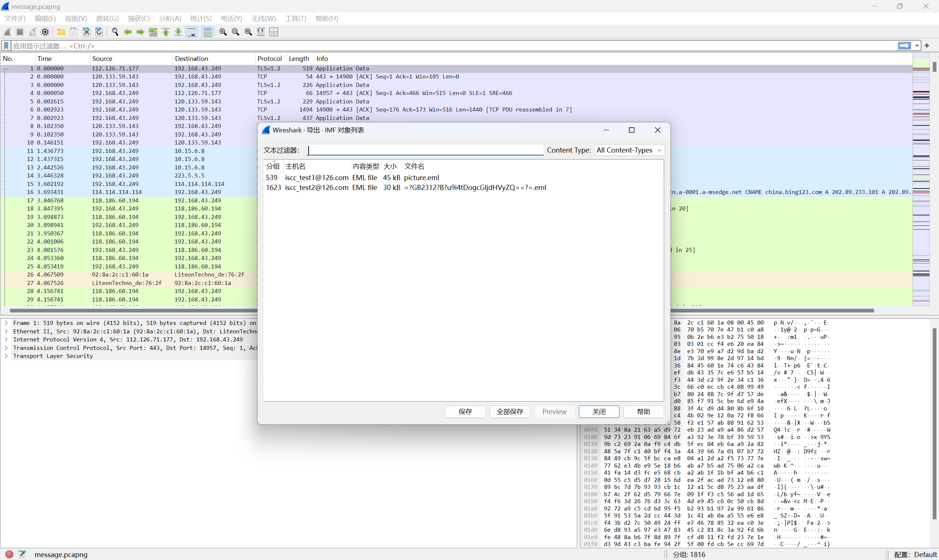Screen dimensions: 939x560
Task: Zoom out main window text
Action: [236, 32]
